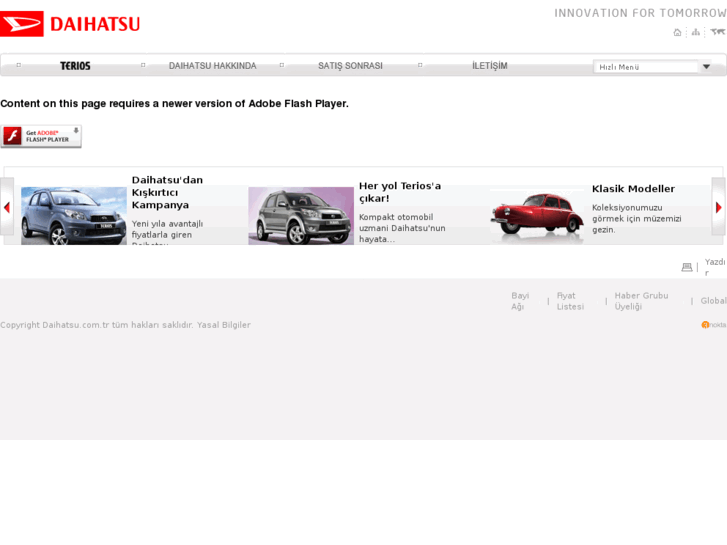Show next carousel items with right arrow

pyautogui.click(x=719, y=207)
